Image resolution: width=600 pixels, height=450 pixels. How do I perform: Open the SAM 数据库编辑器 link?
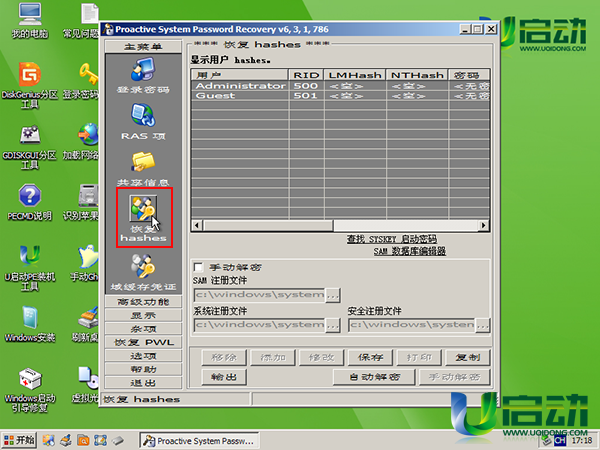409,251
